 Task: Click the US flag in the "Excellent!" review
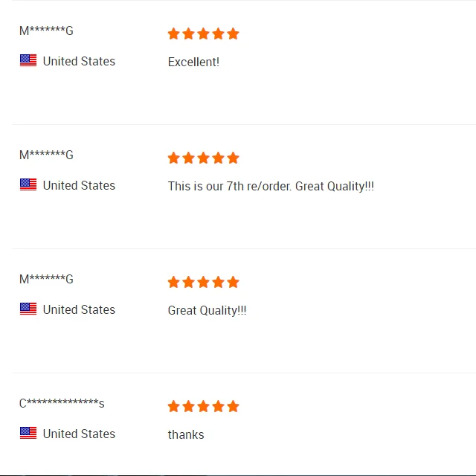click(x=28, y=61)
